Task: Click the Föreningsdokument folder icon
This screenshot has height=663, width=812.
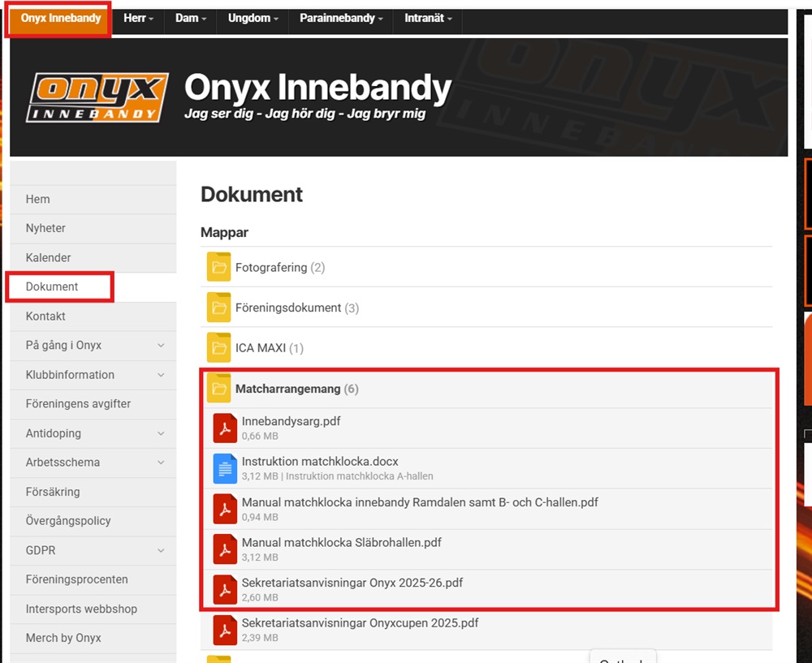Action: tap(218, 308)
